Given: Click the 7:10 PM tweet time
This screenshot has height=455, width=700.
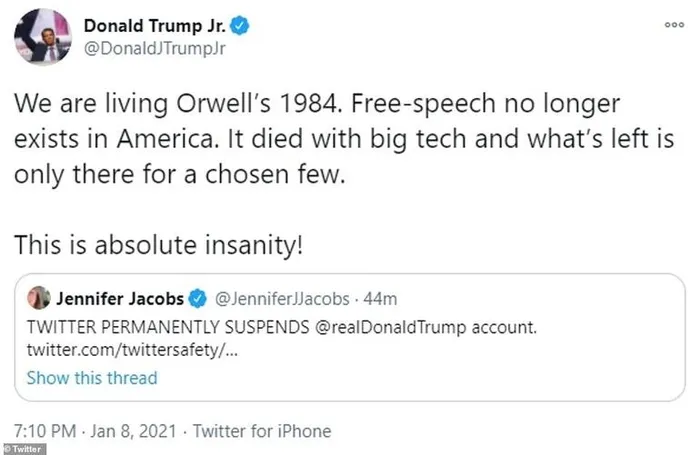Looking at the screenshot, I should (47, 431).
